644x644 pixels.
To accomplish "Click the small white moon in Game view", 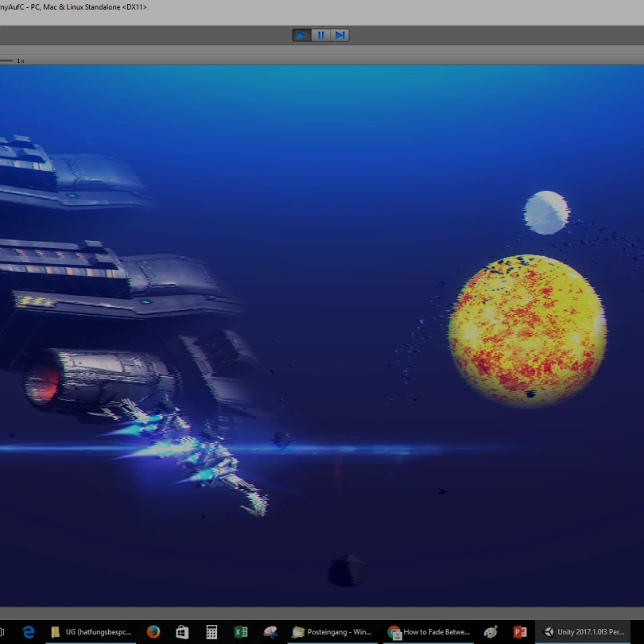I will point(546,212).
